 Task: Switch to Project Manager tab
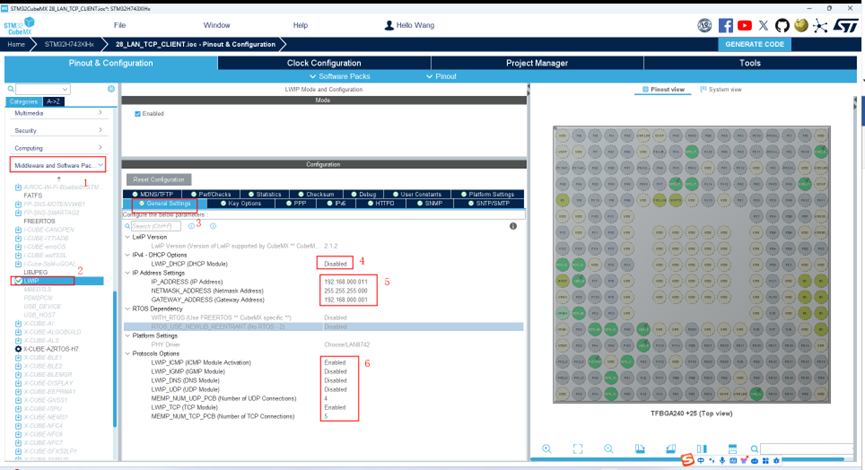click(537, 63)
